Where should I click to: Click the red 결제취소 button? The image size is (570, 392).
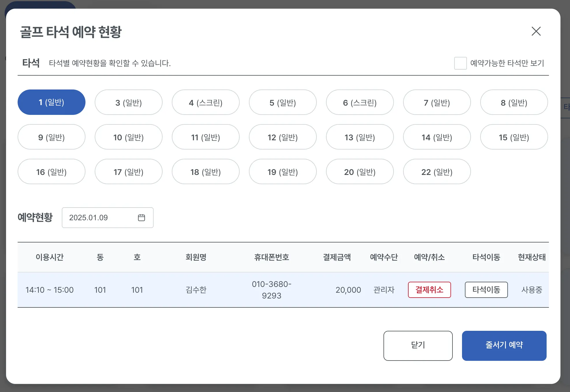tap(429, 290)
